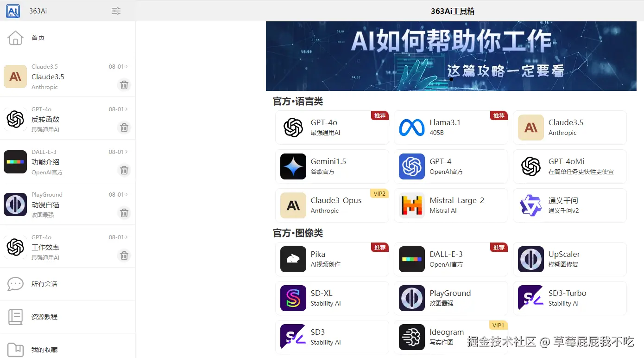Click the banner carousel dot indicator

click(x=451, y=79)
